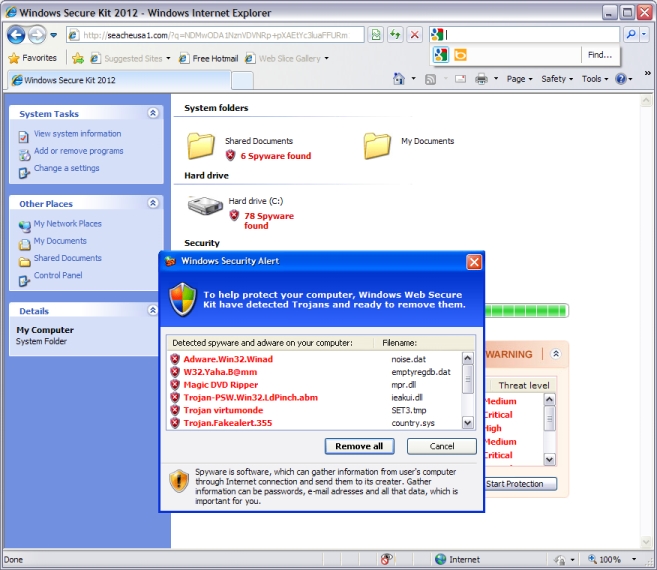
Task: Click the My Documents folder icon
Action: click(377, 146)
